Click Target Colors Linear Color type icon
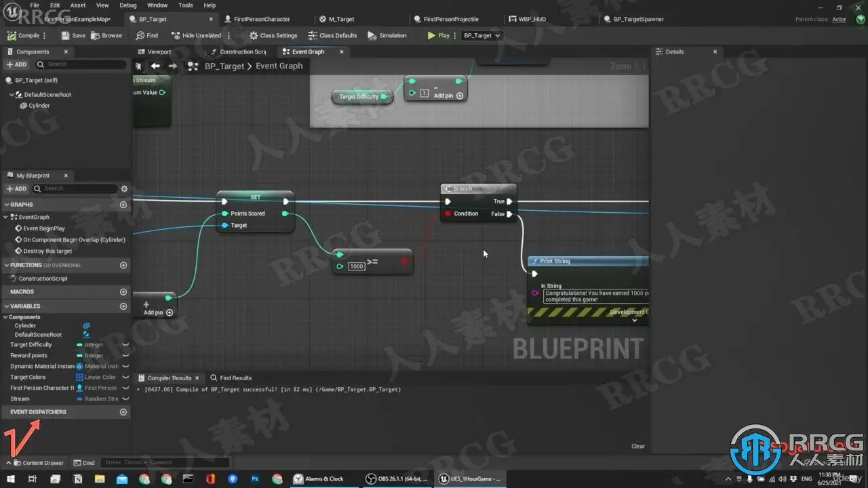Viewport: 868px width, 488px height. pyautogui.click(x=79, y=378)
